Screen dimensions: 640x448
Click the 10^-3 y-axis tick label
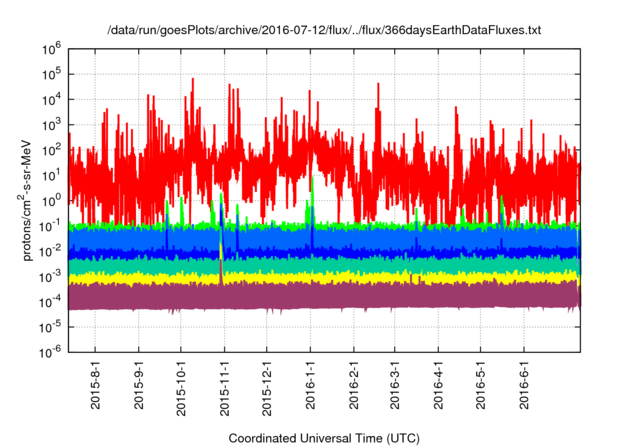click(50, 277)
